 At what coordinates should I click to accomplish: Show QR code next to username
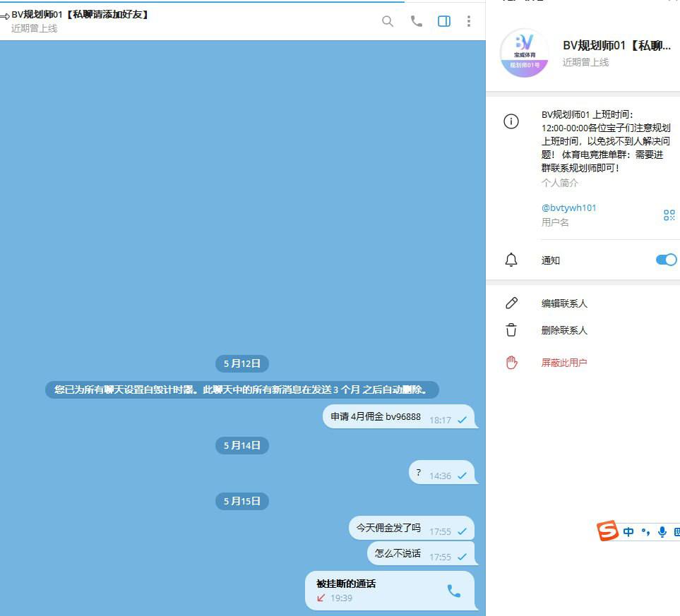[669, 215]
